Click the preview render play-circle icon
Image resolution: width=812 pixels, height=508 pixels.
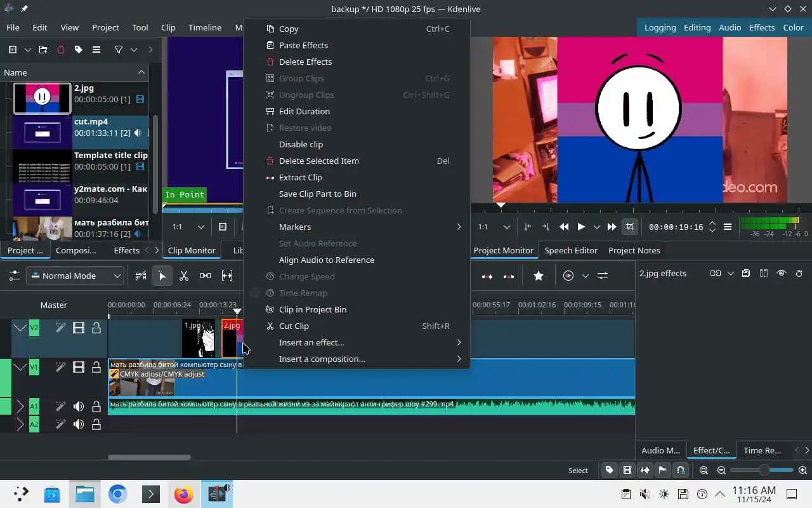point(568,276)
